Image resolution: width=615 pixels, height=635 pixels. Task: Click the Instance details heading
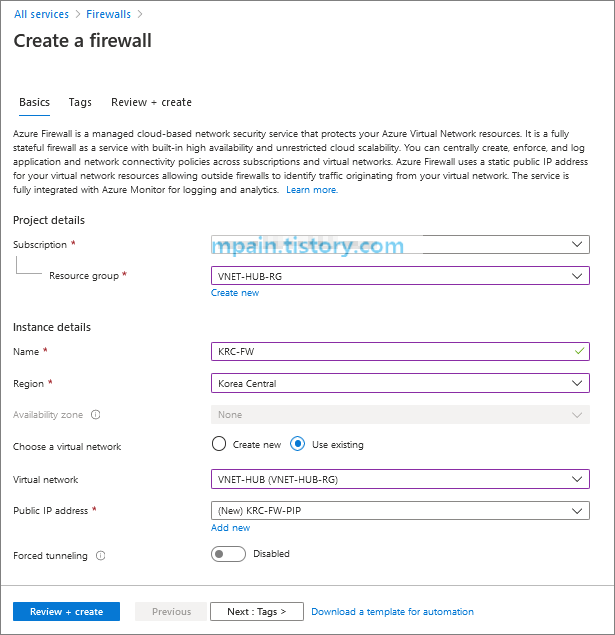[x=52, y=327]
